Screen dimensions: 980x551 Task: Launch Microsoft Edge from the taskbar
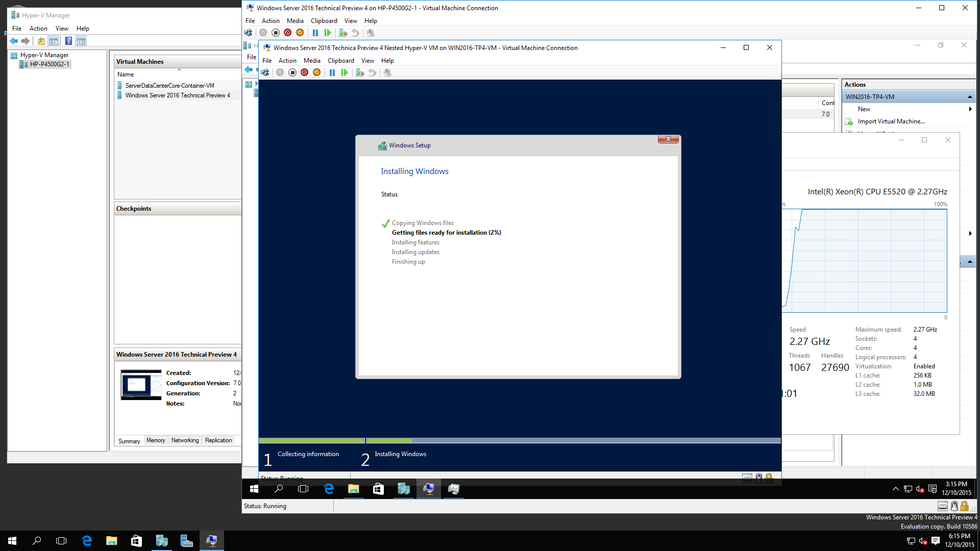click(x=87, y=540)
